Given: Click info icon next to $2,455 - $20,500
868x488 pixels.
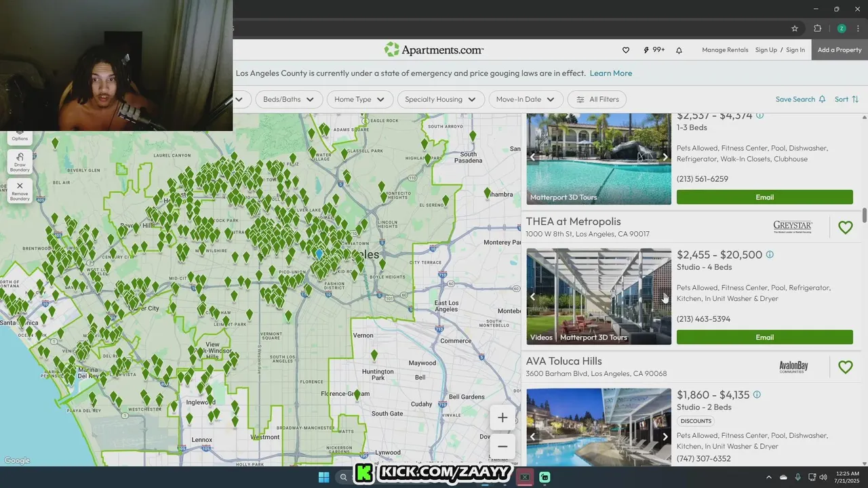Looking at the screenshot, I should pyautogui.click(x=770, y=255).
